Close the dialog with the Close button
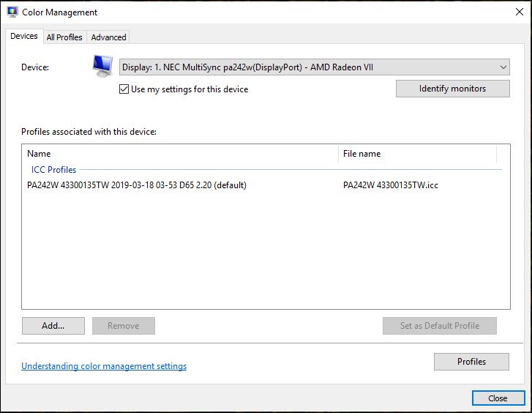The image size is (532, 413). 498,398
